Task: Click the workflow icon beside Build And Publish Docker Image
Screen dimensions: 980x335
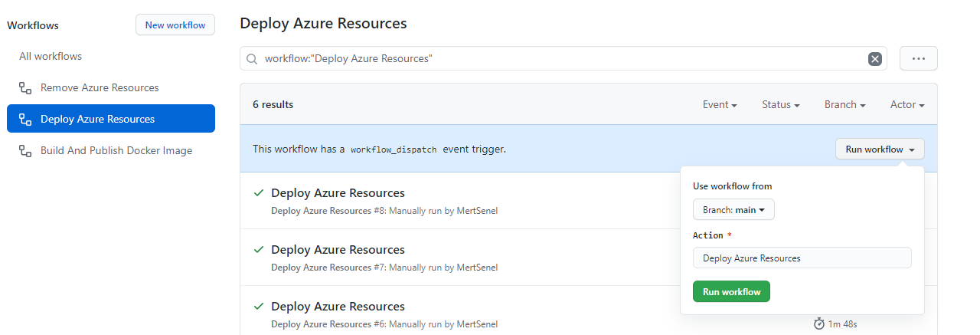Action: (x=25, y=151)
